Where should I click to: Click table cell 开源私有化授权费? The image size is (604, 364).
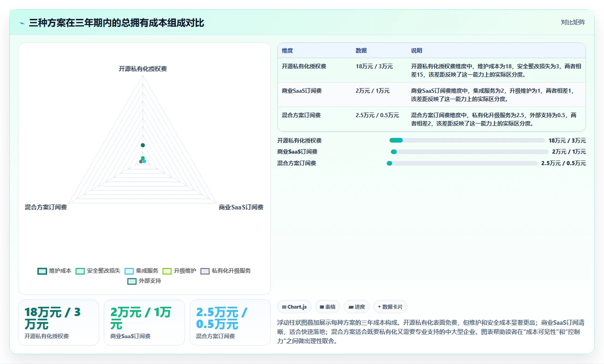point(304,66)
